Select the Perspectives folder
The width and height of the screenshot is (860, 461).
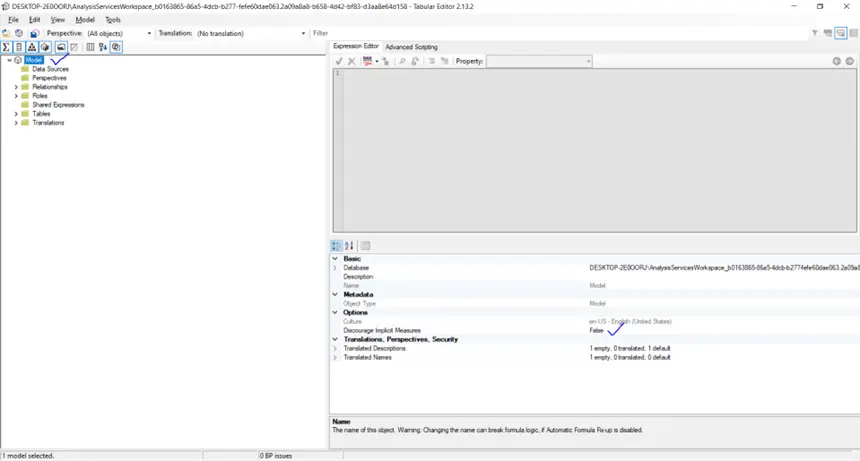(49, 78)
